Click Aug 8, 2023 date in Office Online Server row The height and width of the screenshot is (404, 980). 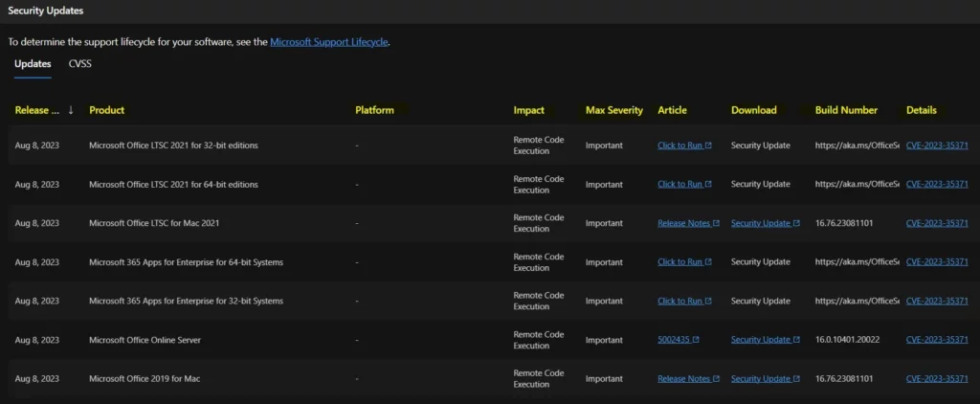tap(37, 340)
